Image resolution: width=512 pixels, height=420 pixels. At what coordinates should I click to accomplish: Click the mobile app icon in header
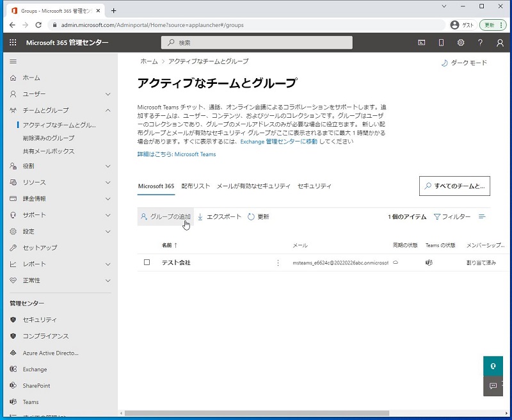click(x=441, y=42)
